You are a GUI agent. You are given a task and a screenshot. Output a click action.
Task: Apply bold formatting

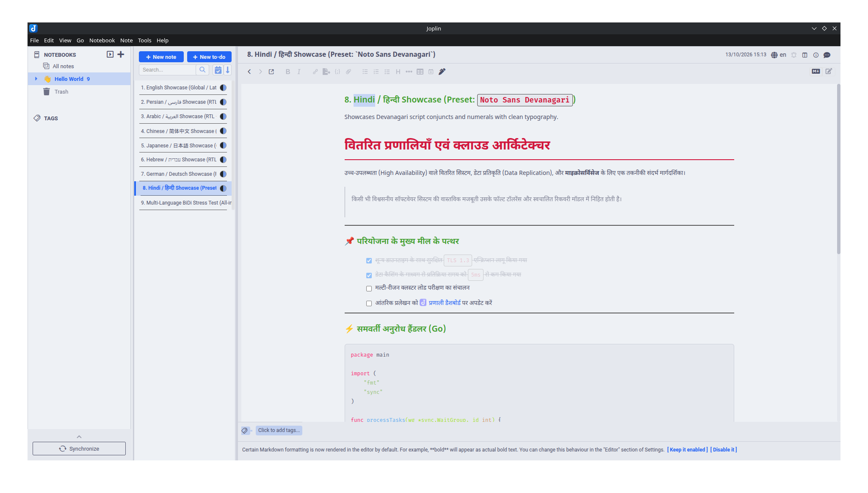[288, 72]
